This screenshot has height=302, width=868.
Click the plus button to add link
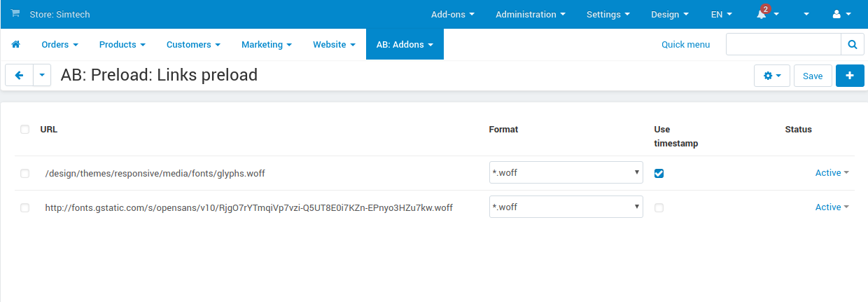pos(850,76)
